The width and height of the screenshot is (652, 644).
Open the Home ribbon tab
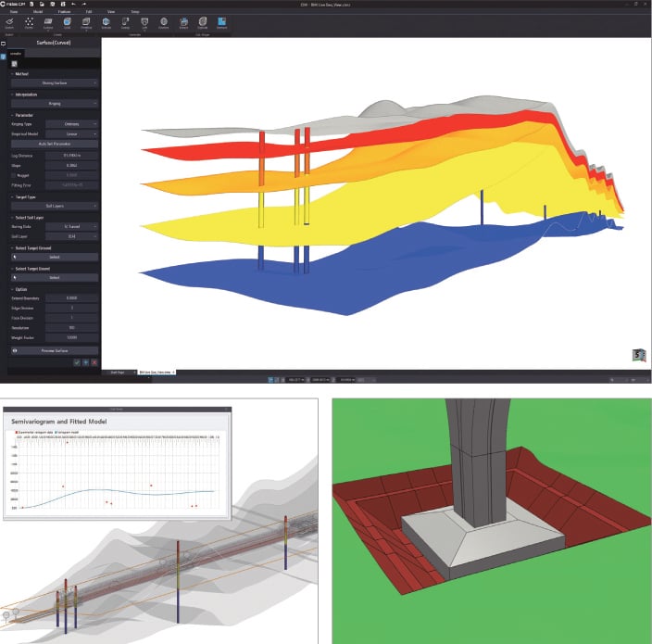click(x=14, y=12)
